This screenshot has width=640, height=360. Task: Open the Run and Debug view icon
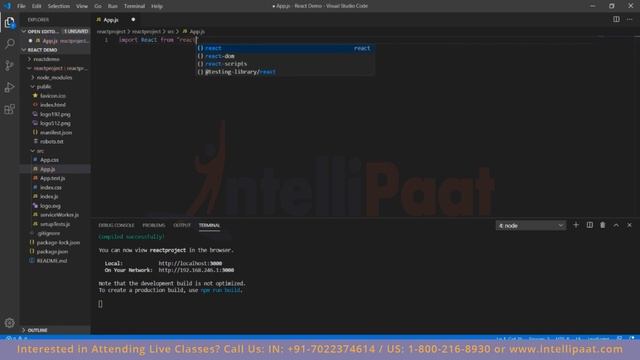pyautogui.click(x=9, y=87)
